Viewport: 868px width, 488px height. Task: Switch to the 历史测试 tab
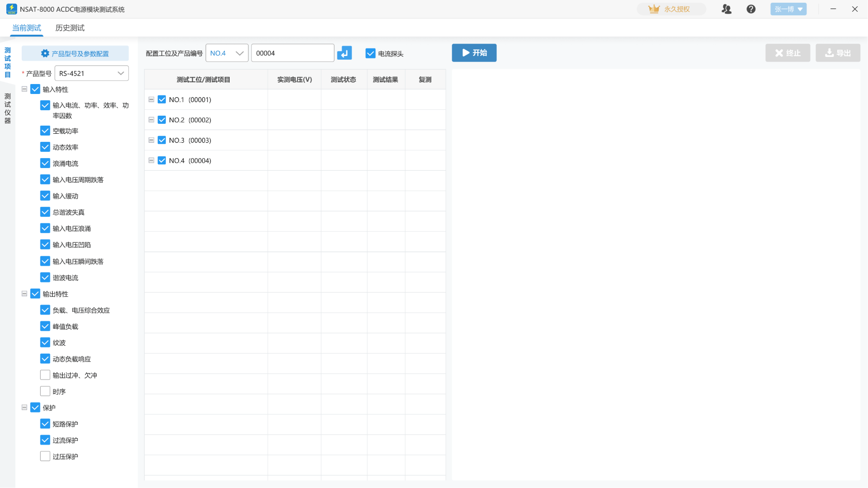tap(70, 28)
